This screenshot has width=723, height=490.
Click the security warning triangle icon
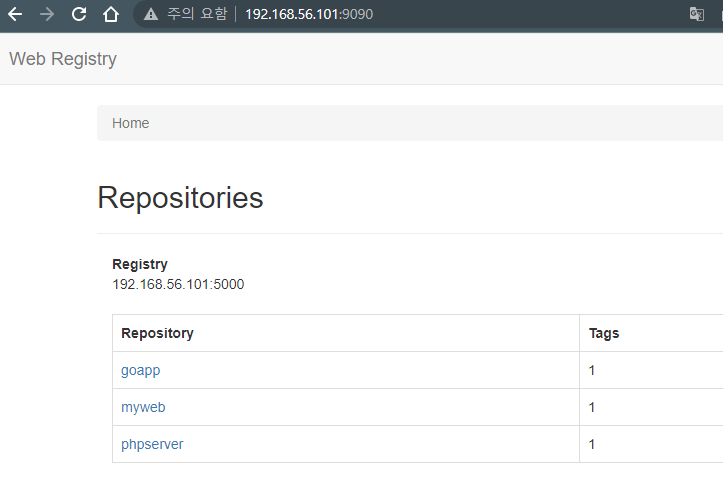coord(151,15)
